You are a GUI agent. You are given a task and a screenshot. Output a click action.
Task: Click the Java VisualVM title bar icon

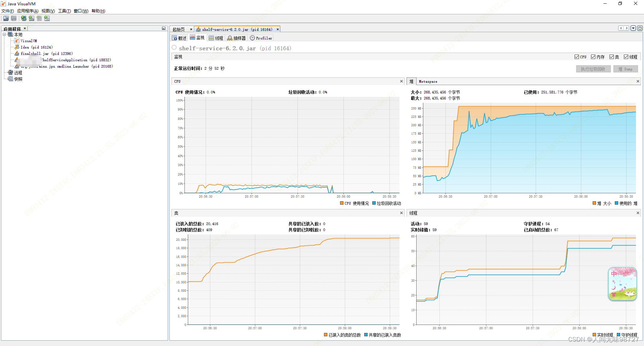(3, 4)
